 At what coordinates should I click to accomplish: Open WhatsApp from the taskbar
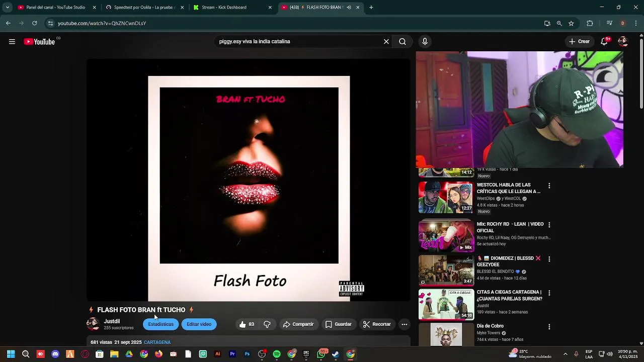[x=321, y=354]
